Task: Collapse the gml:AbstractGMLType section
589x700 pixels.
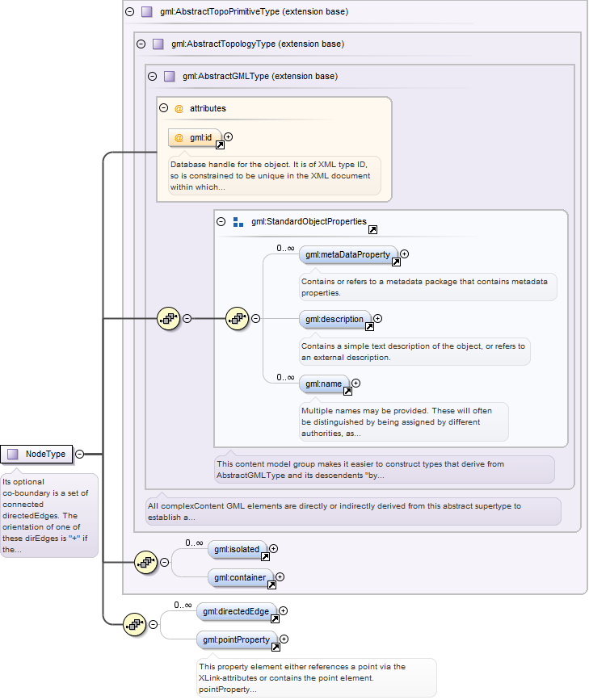Action: click(153, 77)
